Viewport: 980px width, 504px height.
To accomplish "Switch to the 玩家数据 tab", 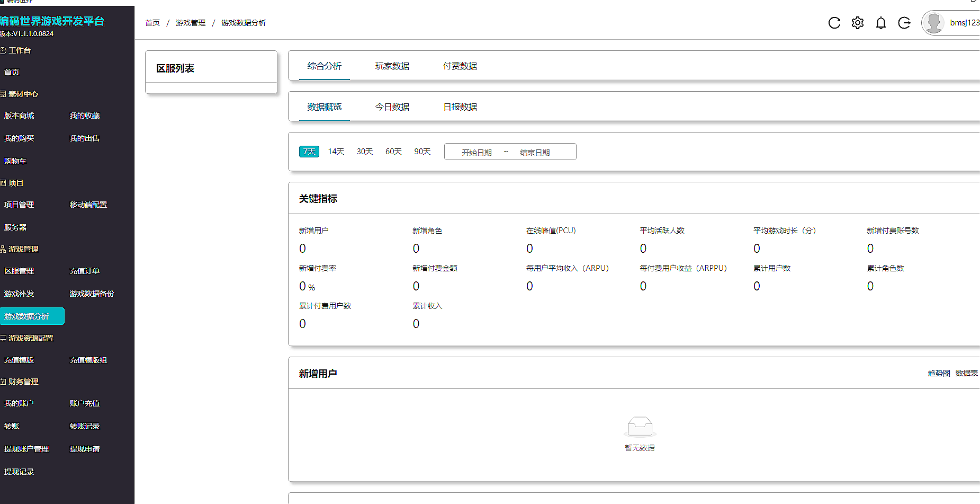I will pyautogui.click(x=392, y=66).
